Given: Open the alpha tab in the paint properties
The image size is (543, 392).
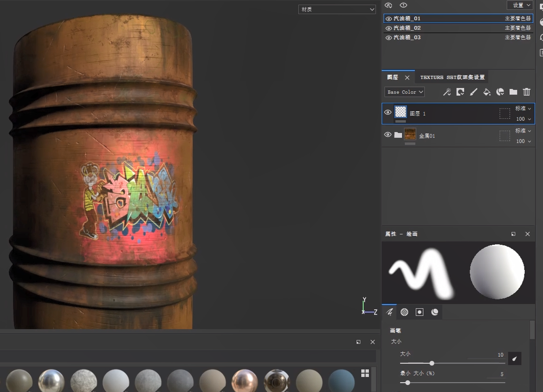Looking at the screenshot, I should click(404, 312).
